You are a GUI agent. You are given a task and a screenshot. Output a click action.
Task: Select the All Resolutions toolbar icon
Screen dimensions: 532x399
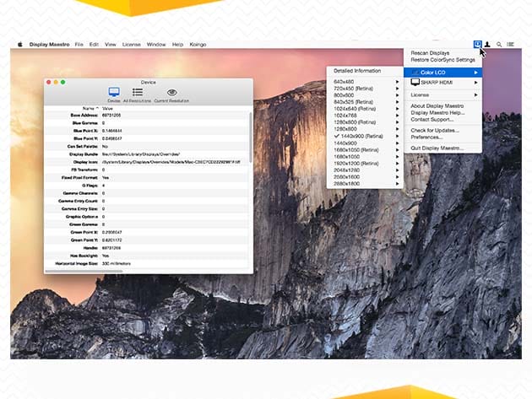pos(137,92)
